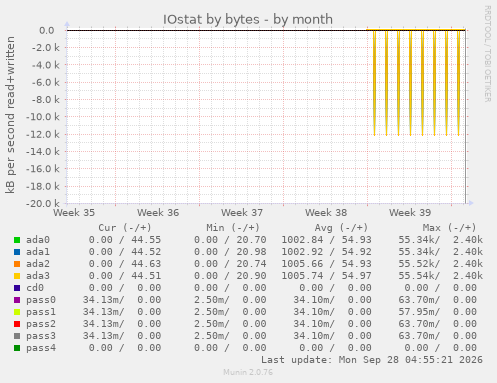Click the ada1 blue legend swatch
The width and height of the screenshot is (497, 383).
click(17, 252)
